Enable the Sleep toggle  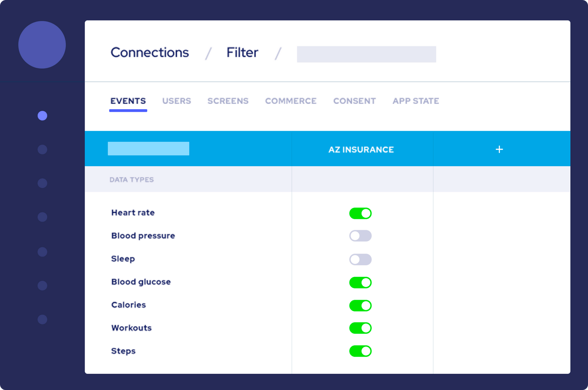coord(360,259)
